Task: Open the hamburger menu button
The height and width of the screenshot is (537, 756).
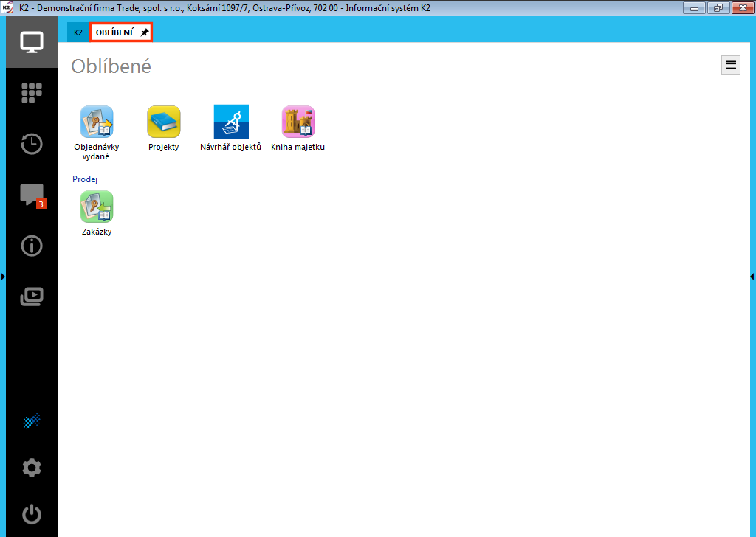Action: pyautogui.click(x=730, y=64)
